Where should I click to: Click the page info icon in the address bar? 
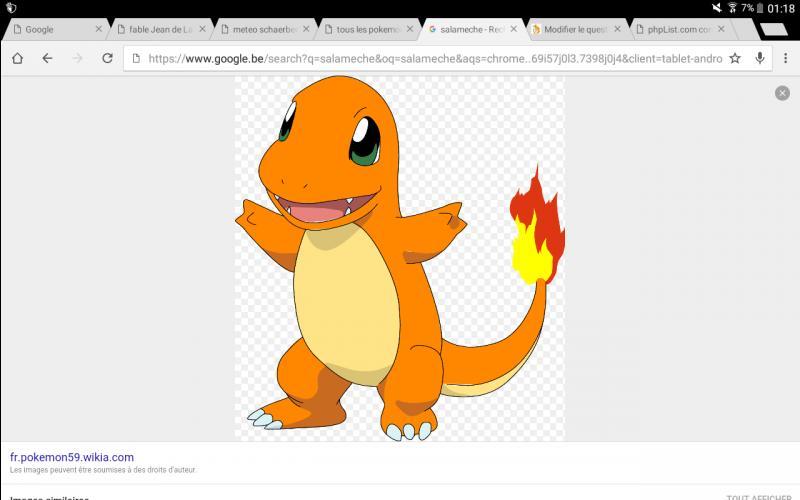tap(136, 58)
